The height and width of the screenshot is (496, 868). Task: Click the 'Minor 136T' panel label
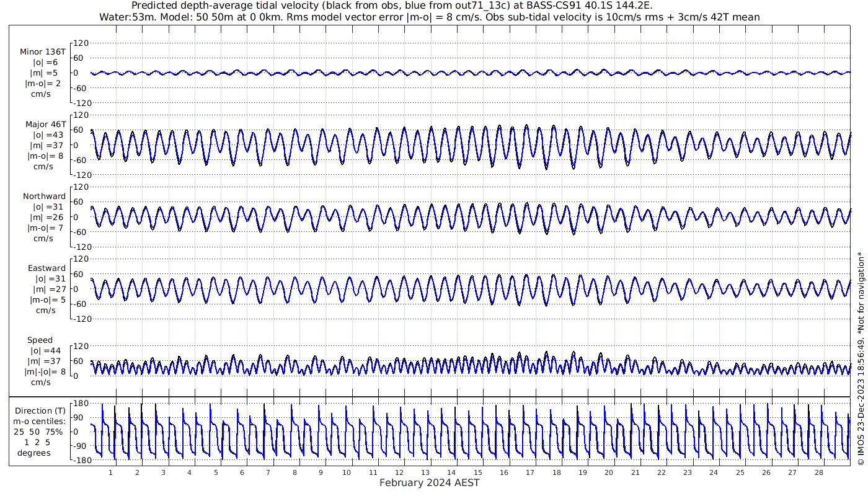[43, 51]
